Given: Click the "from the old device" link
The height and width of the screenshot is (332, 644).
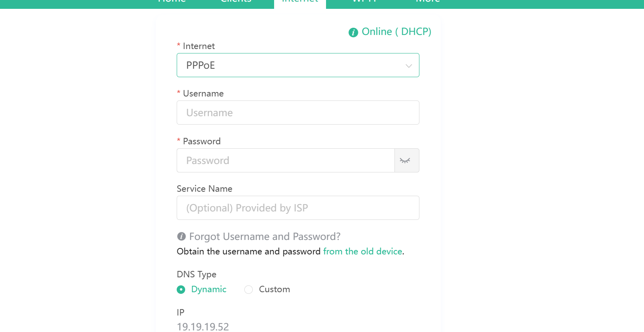Looking at the screenshot, I should click(363, 252).
